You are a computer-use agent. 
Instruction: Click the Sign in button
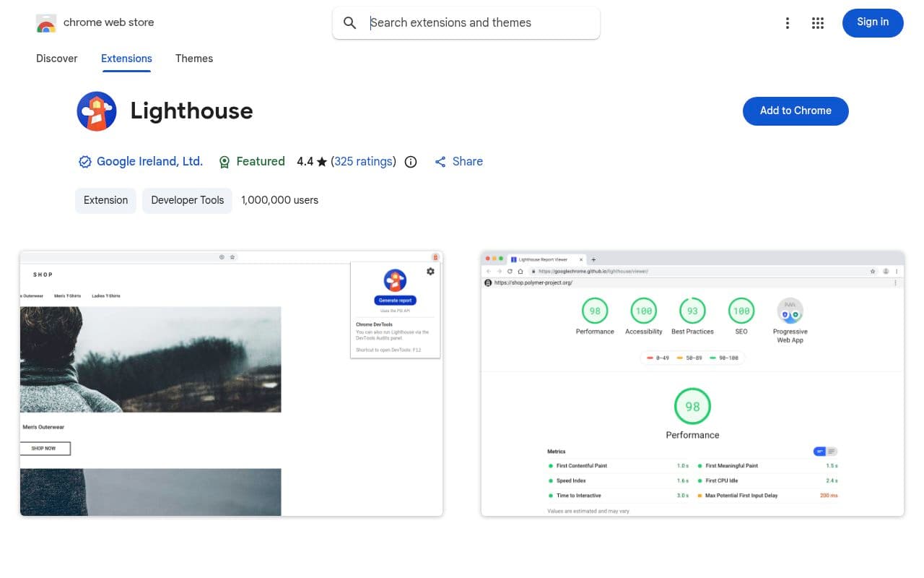(873, 22)
